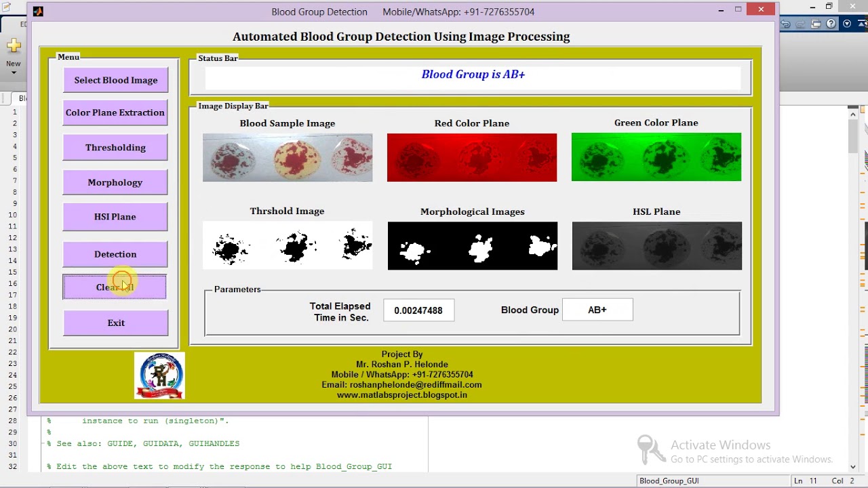
Task: Start blood group Detection
Action: pos(115,254)
